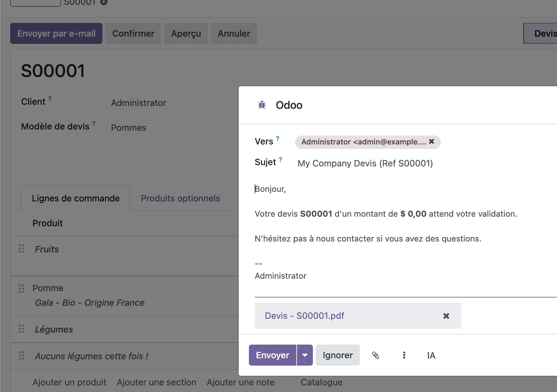Click Envoyer par e-mail button
Screen dimensions: 557x392
click(x=56, y=33)
